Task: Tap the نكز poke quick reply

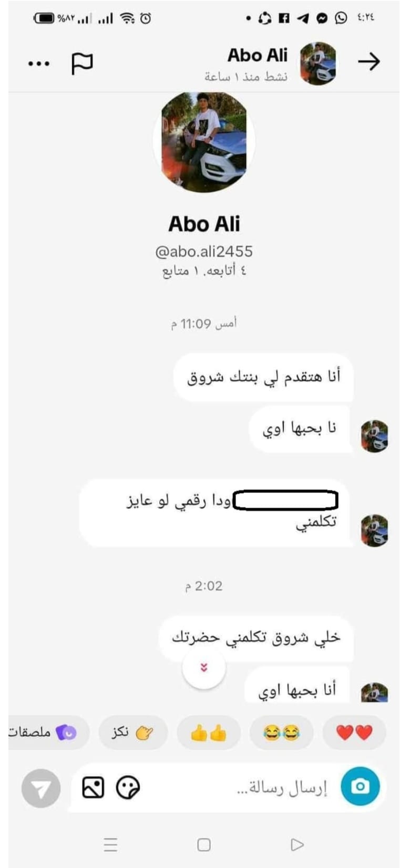Action: [x=133, y=732]
